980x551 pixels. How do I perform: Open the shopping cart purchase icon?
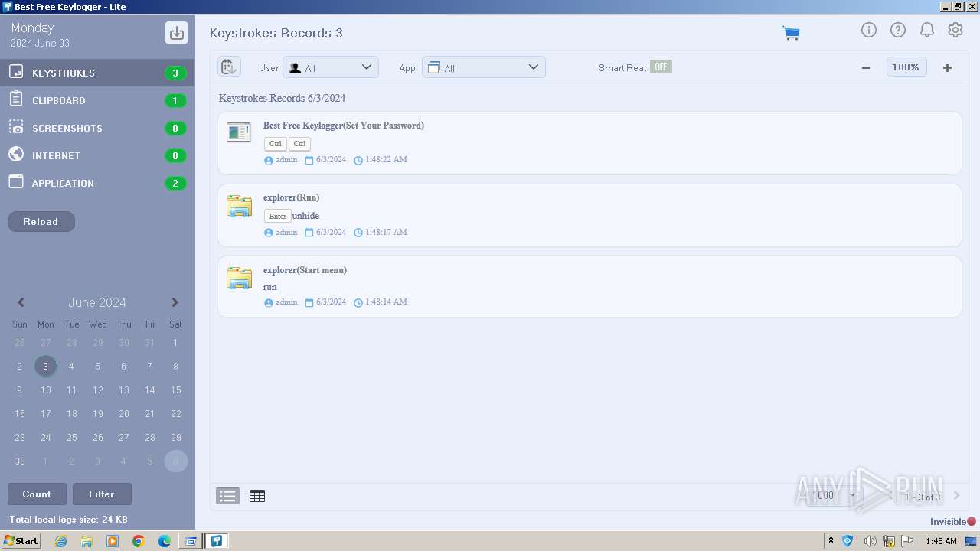791,33
